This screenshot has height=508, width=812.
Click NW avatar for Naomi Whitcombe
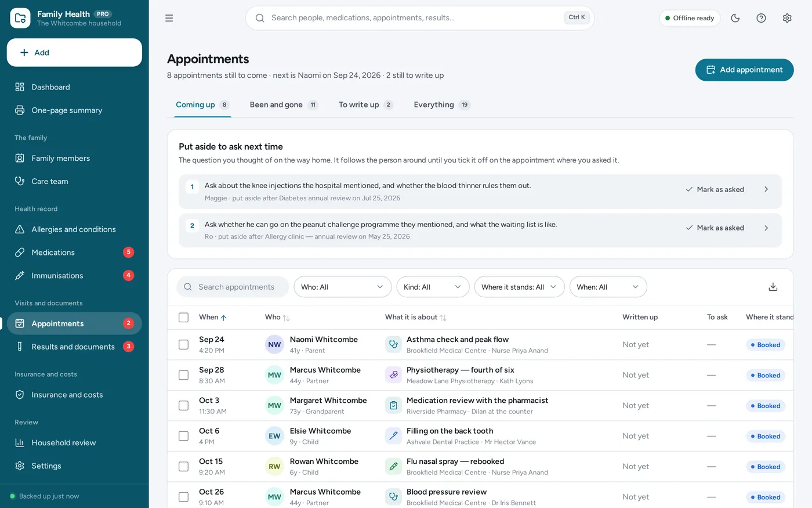(x=274, y=344)
